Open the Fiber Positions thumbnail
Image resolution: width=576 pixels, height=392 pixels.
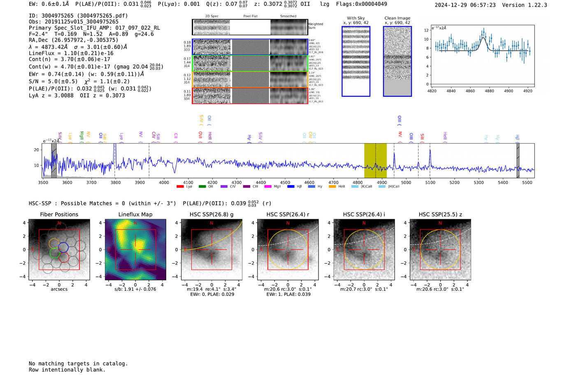coord(59,250)
